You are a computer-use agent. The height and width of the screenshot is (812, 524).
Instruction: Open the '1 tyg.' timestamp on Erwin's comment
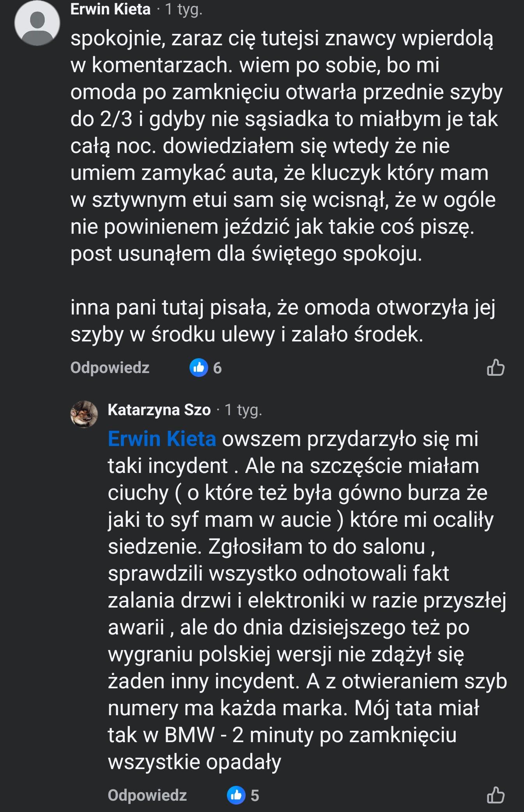pyautogui.click(x=184, y=9)
